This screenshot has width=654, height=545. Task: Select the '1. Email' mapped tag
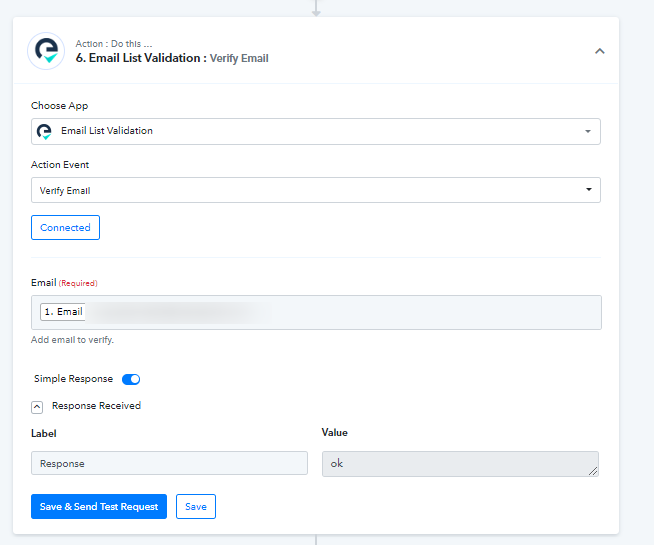pyautogui.click(x=63, y=312)
